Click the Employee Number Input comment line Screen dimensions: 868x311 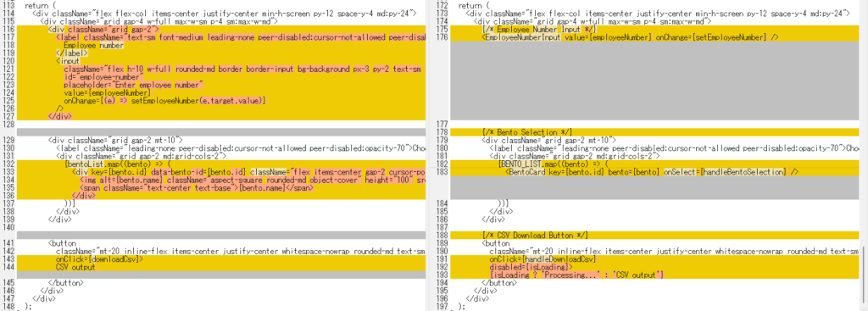tap(538, 30)
